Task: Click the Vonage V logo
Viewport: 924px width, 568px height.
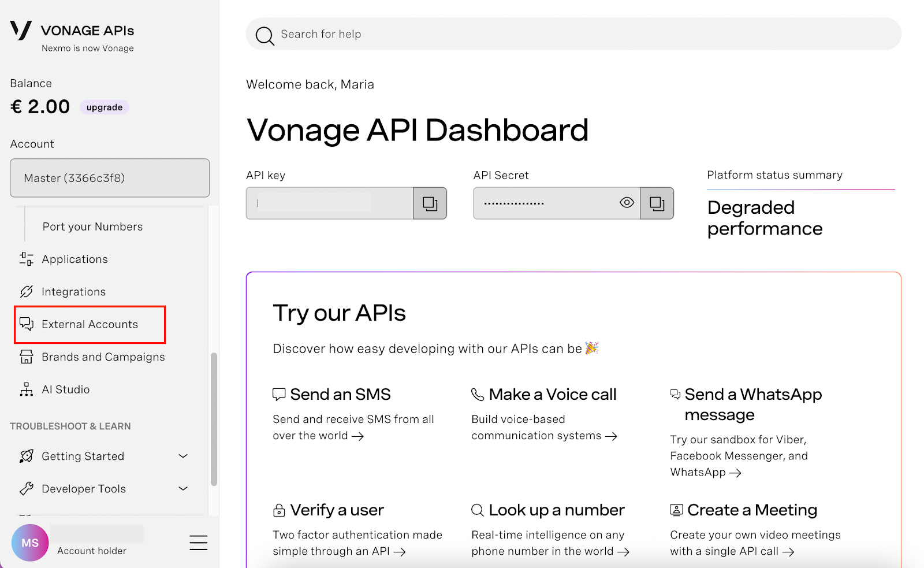Action: (21, 30)
